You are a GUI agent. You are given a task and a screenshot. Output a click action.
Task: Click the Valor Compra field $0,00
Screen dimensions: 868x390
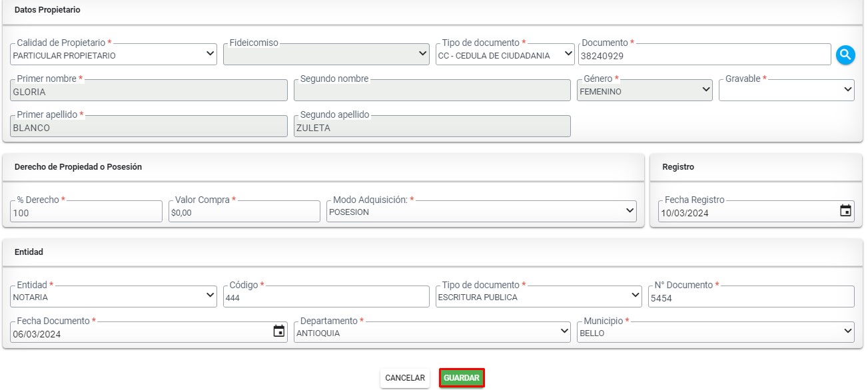click(244, 212)
